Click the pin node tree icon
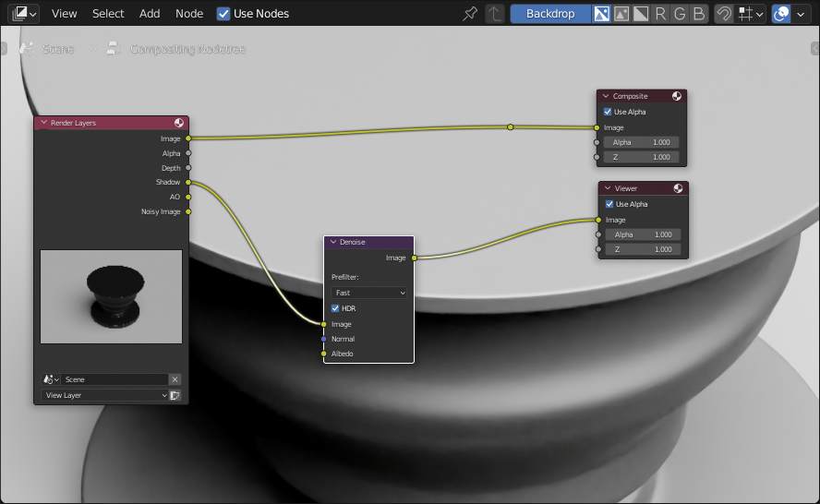The height and width of the screenshot is (504, 820). point(470,14)
